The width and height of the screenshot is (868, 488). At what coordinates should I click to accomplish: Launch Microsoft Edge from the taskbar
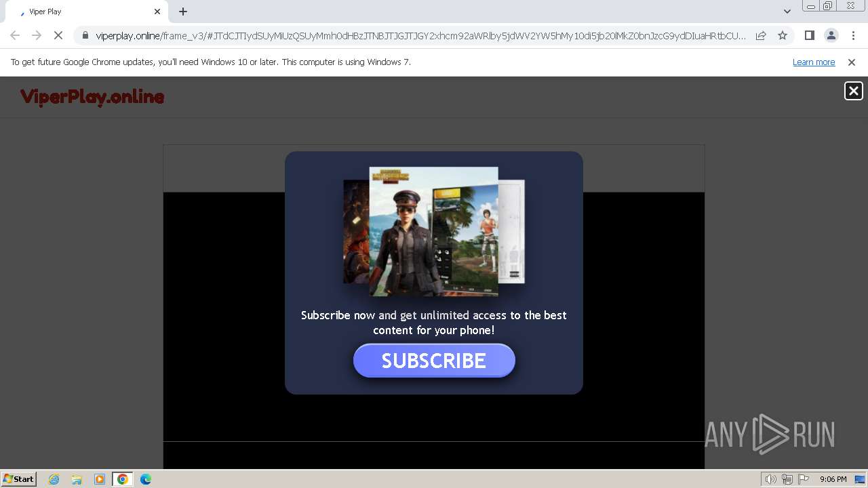point(146,479)
